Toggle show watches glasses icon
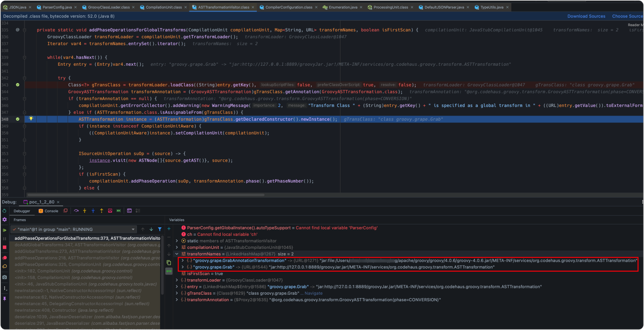 coord(169,271)
